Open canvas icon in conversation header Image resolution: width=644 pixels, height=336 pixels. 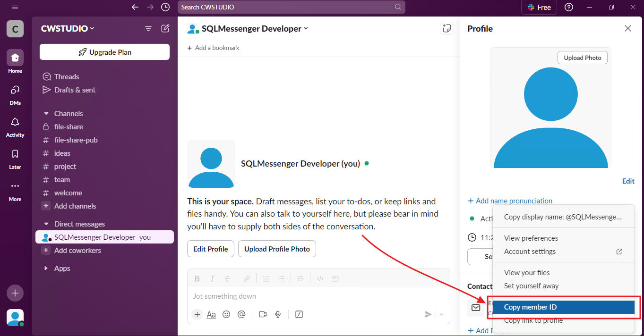[447, 28]
